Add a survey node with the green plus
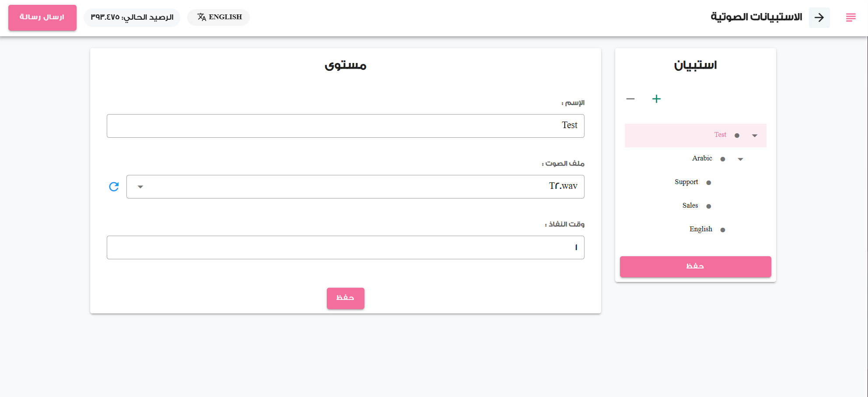This screenshot has width=868, height=397. click(x=656, y=99)
